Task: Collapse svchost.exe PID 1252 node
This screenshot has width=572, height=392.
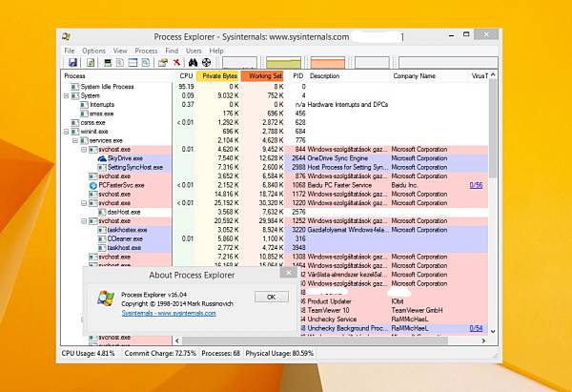Action: pos(84,221)
